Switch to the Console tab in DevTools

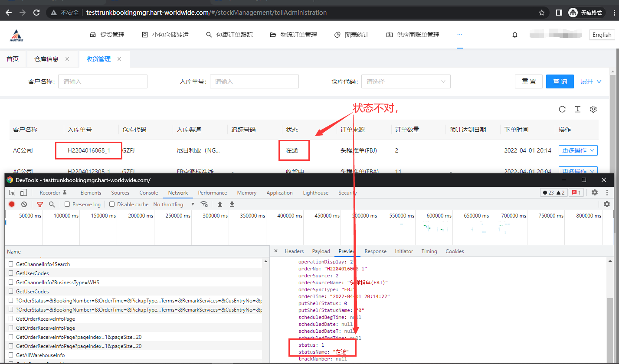[148, 193]
